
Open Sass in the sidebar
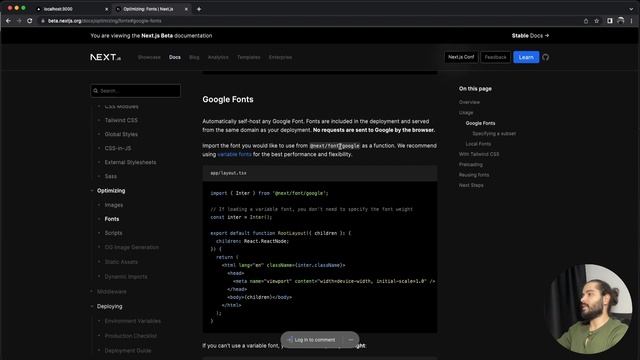111,176
